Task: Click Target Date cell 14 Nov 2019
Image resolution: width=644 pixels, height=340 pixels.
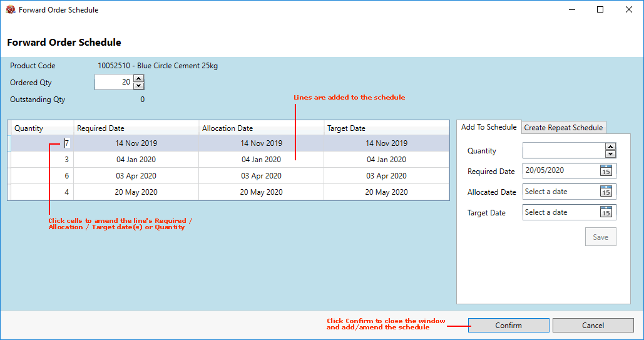Action: (387, 143)
